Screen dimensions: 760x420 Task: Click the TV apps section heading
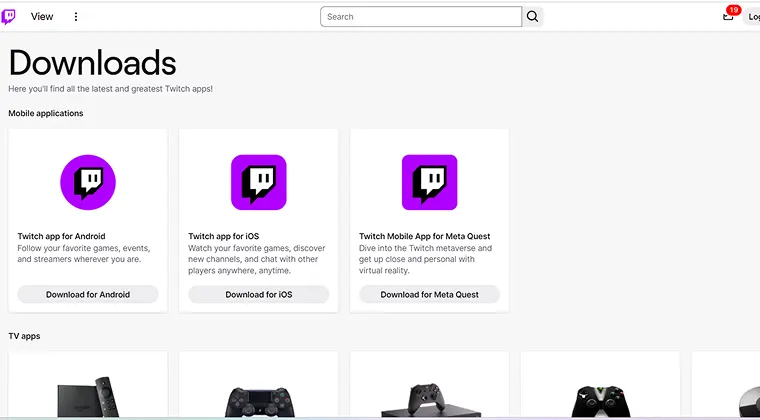point(24,336)
